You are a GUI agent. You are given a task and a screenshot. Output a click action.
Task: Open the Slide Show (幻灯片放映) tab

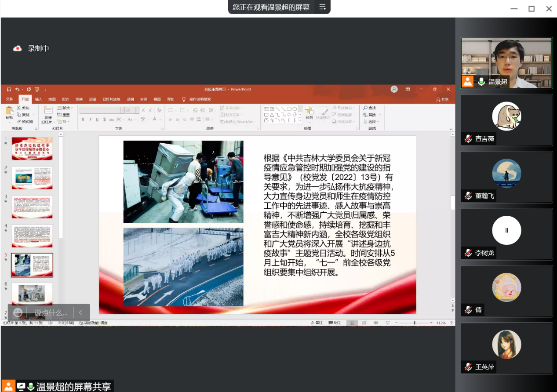coord(111,99)
